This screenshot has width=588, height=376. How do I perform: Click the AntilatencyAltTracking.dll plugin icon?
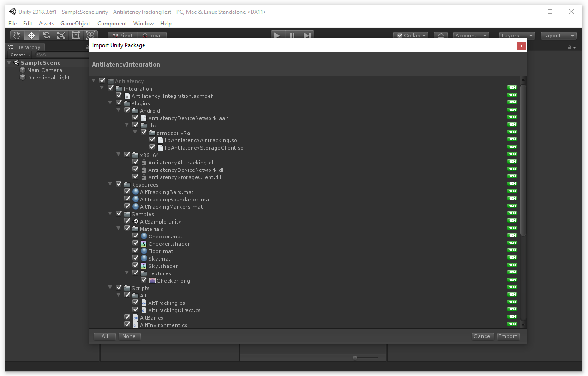[144, 163]
